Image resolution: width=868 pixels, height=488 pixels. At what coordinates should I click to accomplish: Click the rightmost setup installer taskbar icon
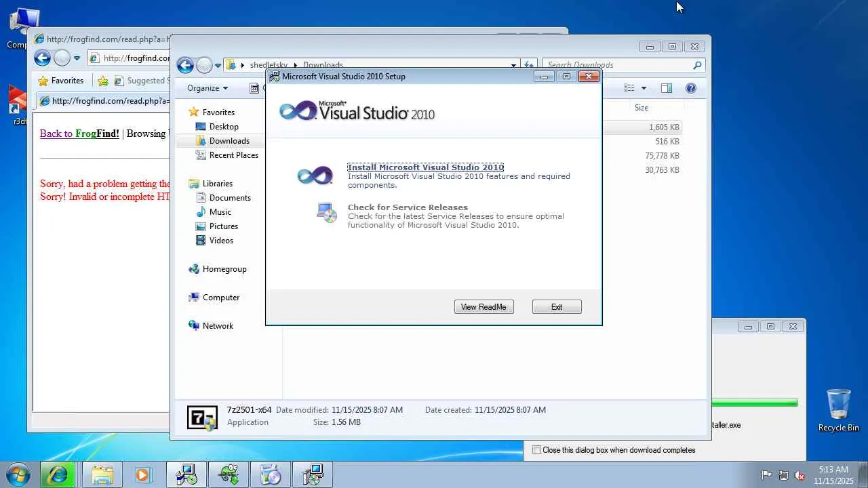(313, 474)
